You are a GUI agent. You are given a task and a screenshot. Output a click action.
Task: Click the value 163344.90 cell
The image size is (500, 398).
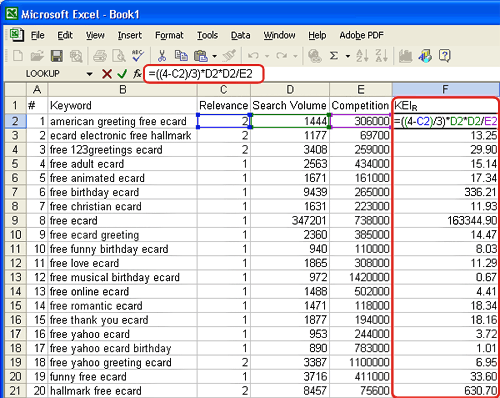(445, 221)
